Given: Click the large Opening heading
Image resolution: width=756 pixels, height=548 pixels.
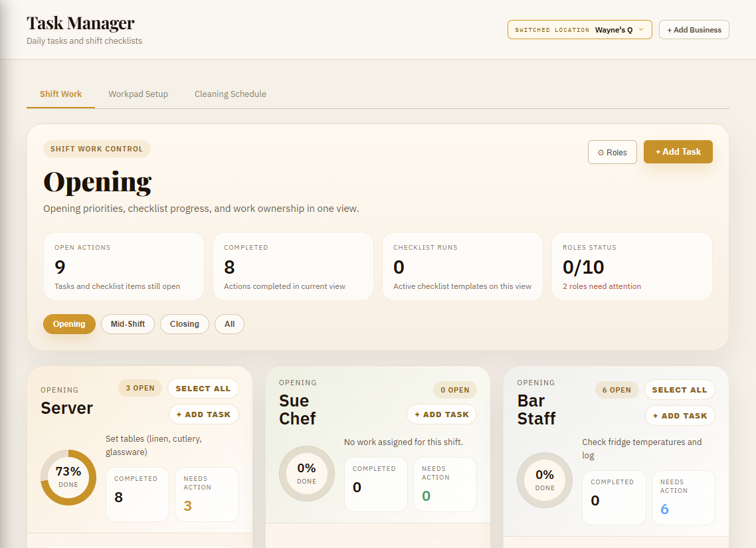Looking at the screenshot, I should (x=98, y=182).
